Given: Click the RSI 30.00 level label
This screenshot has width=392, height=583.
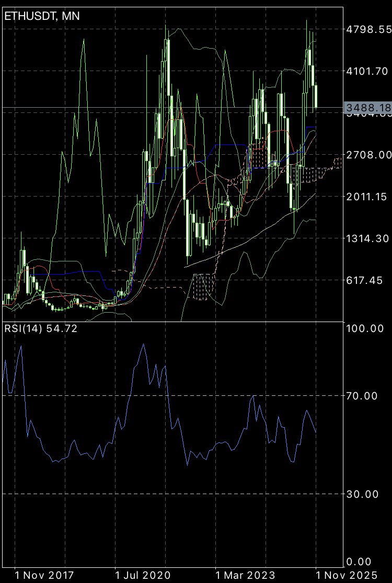Looking at the screenshot, I should (362, 494).
